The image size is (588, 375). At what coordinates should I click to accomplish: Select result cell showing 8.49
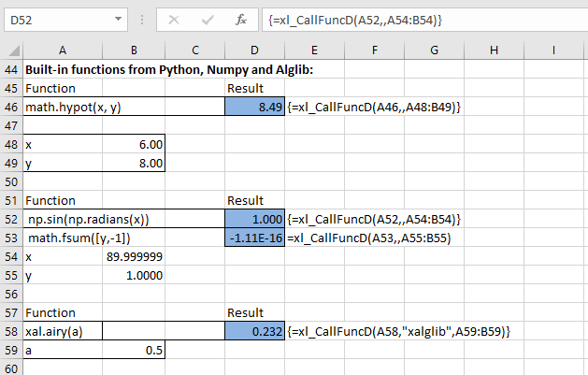(x=255, y=108)
